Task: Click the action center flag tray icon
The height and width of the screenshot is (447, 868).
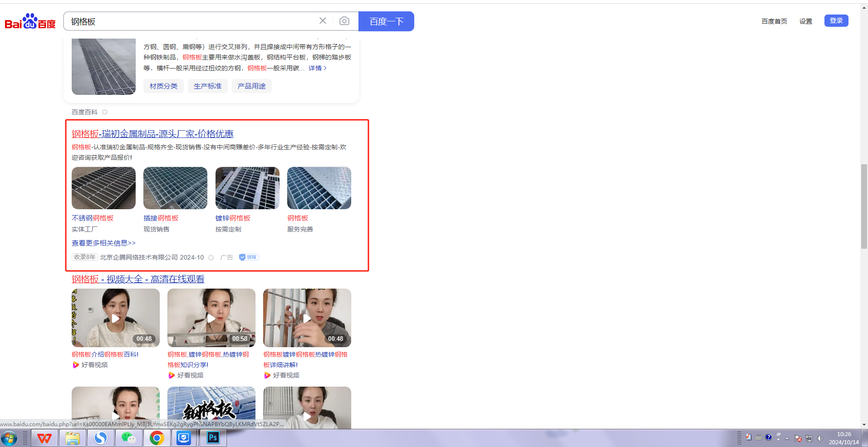Action: [798, 438]
